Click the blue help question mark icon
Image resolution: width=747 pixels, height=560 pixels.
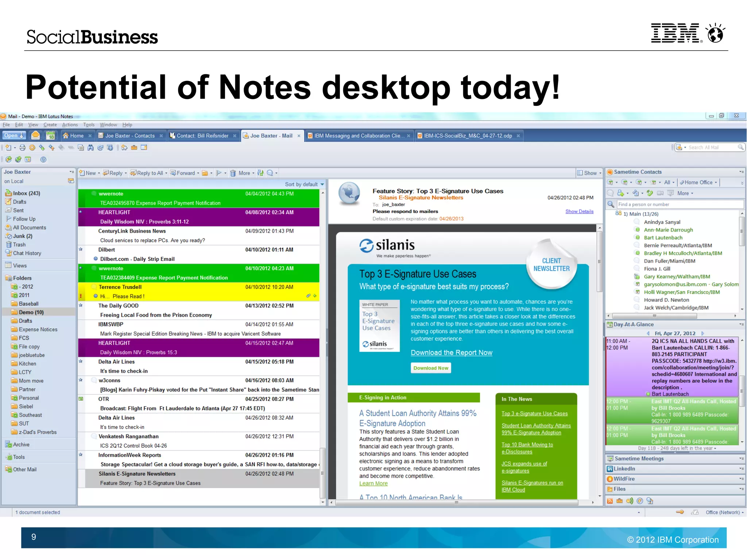pos(43,159)
